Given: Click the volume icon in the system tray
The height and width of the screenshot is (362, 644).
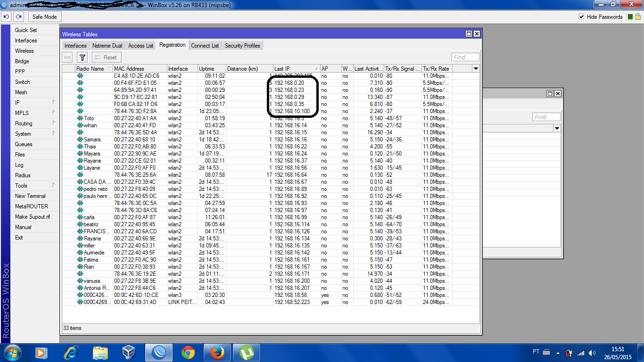Looking at the screenshot, I should pyautogui.click(x=591, y=353).
